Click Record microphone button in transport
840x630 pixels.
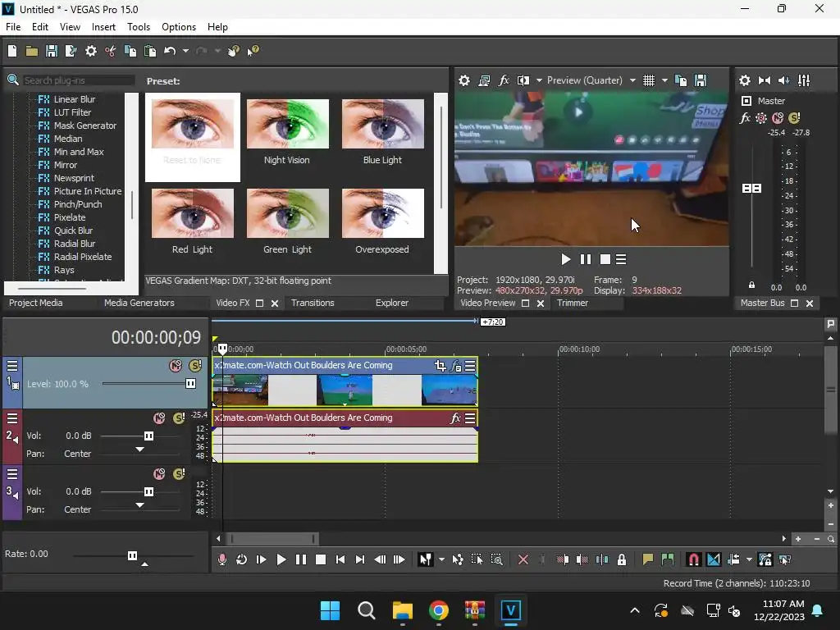[x=221, y=559]
